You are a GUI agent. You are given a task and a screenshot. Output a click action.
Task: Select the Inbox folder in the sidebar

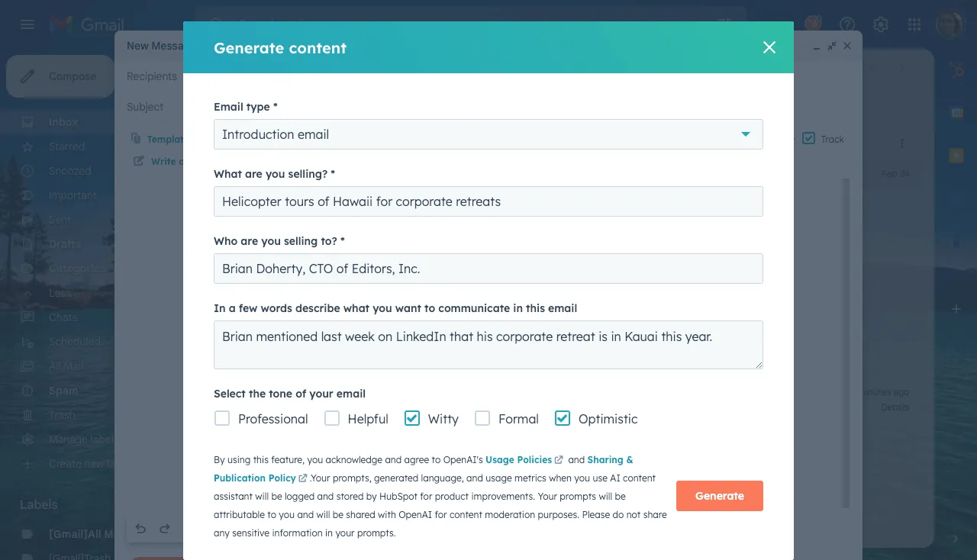tap(65, 122)
